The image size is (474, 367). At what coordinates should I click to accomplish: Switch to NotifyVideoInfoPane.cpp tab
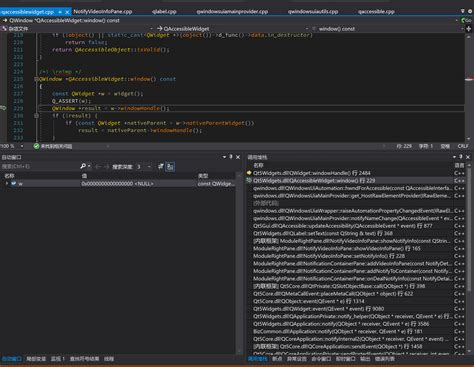(103, 12)
